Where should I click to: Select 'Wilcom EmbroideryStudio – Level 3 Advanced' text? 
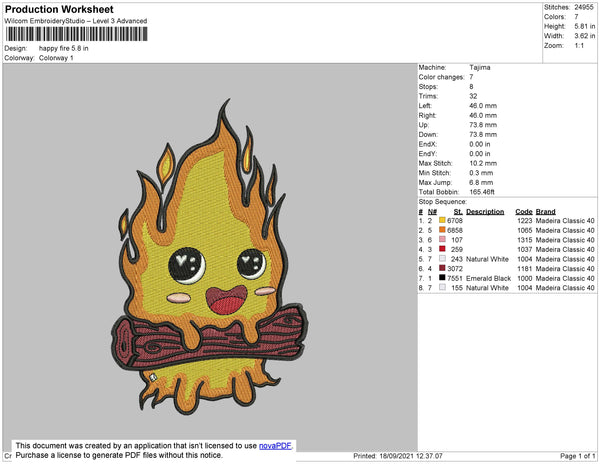tap(76, 21)
